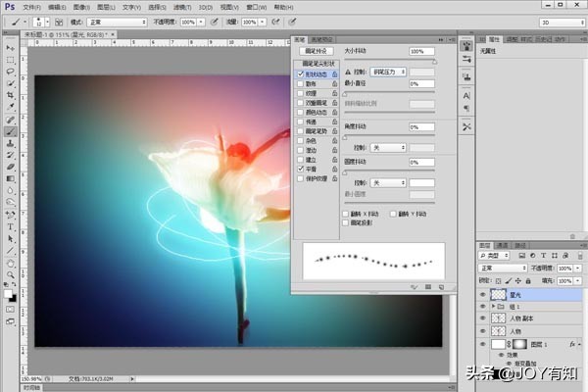Click the 画笔笔尖形状 button

pos(316,65)
